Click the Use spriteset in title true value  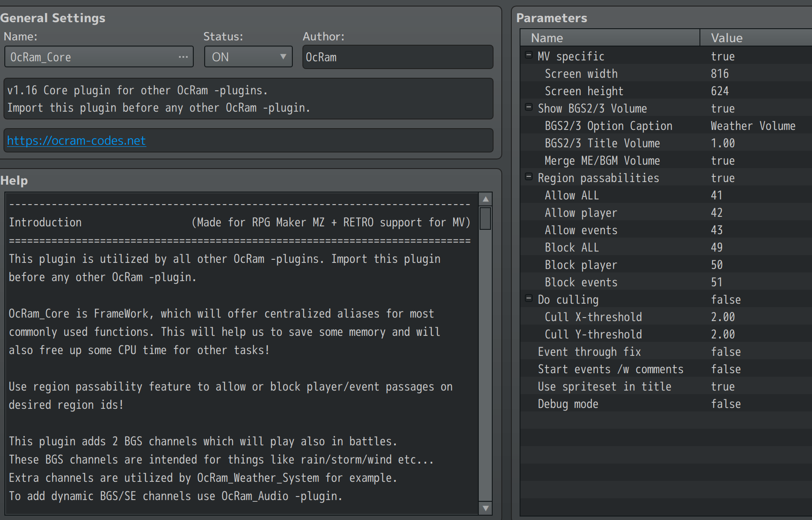pos(723,387)
